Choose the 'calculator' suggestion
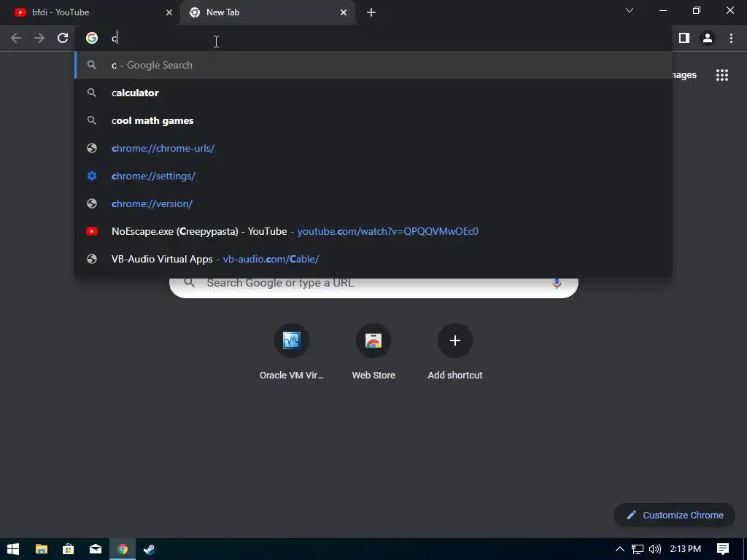Screen dimensions: 747x560 pyautogui.click(x=373, y=93)
